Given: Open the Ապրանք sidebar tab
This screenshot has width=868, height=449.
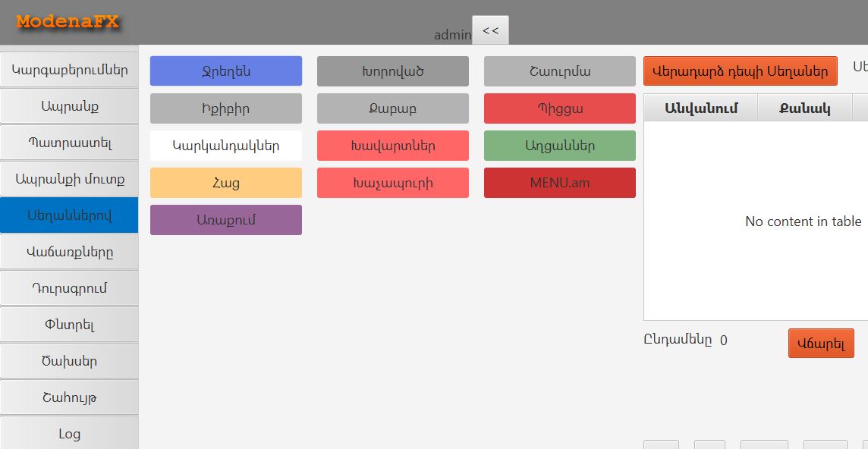Looking at the screenshot, I should pos(69,106).
